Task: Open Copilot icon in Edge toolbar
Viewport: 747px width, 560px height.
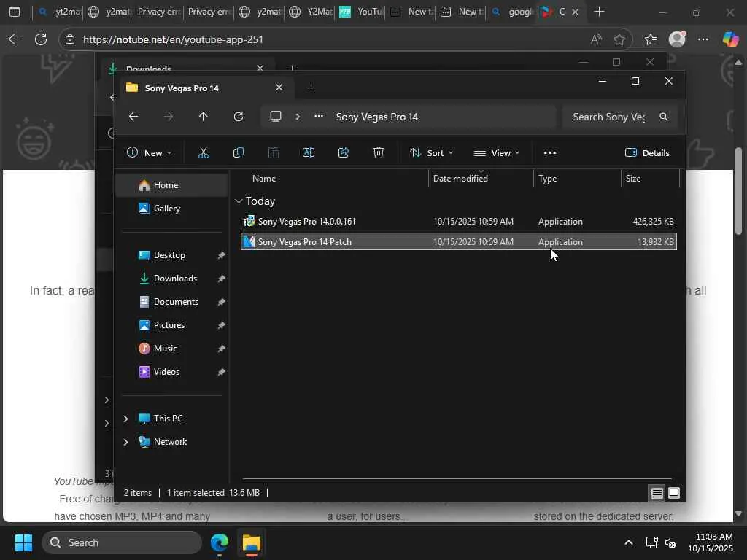Action: point(730,39)
